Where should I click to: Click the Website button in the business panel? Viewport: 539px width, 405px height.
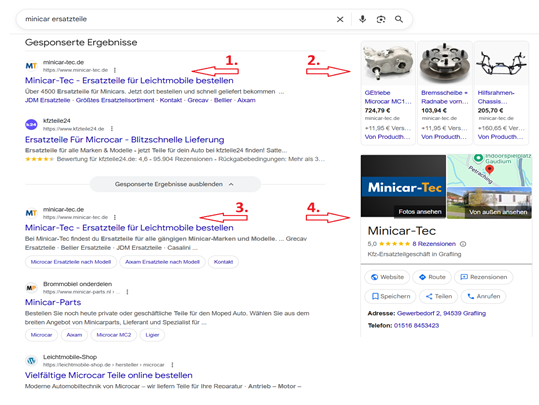click(x=387, y=277)
